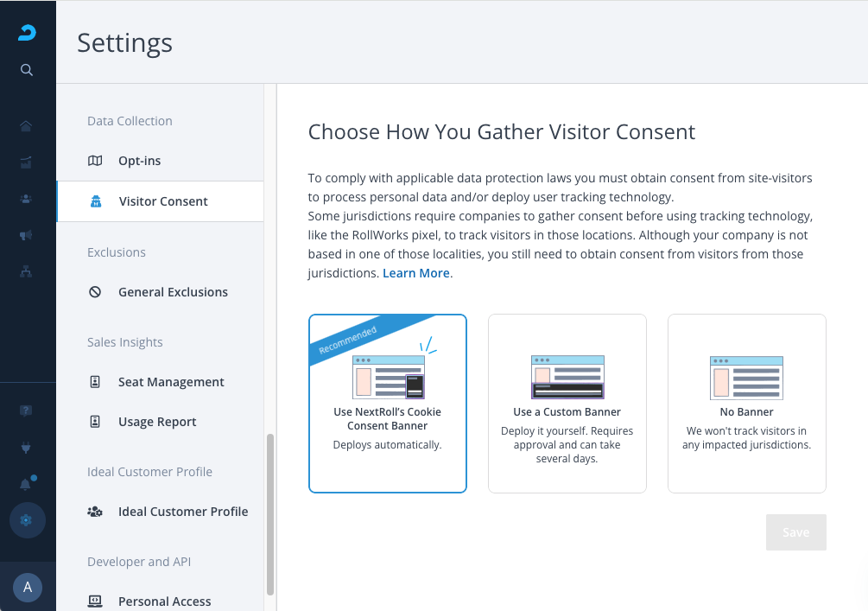Click the help question mark icon
The height and width of the screenshot is (611, 868).
point(26,411)
